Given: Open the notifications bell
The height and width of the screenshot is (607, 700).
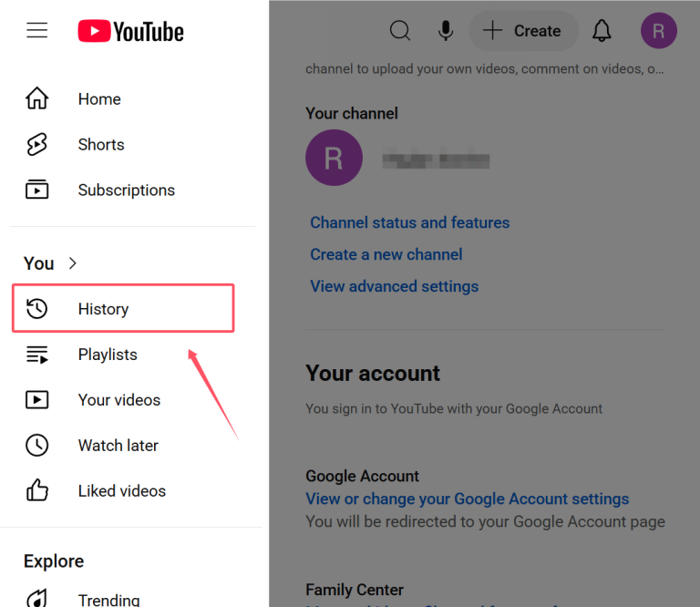Looking at the screenshot, I should click(x=602, y=31).
